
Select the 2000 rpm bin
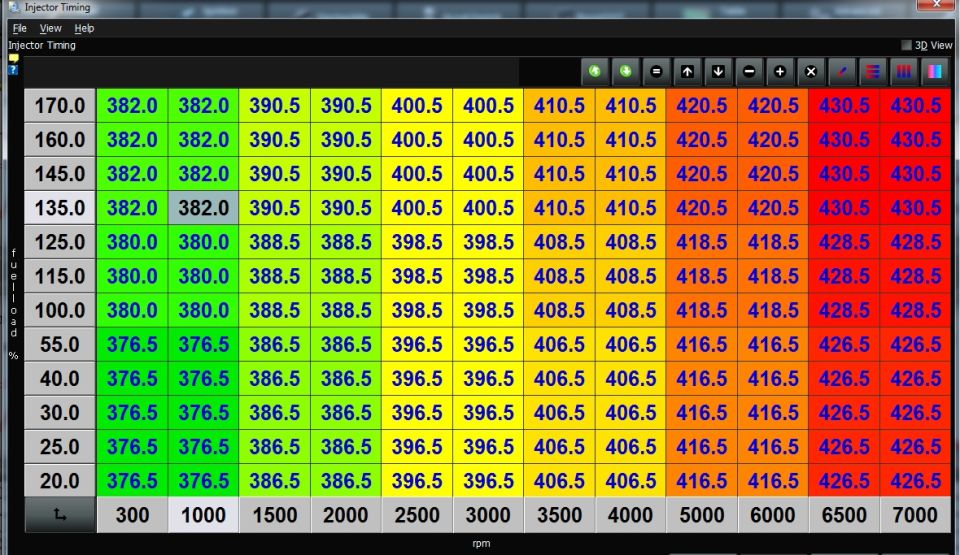tap(346, 515)
